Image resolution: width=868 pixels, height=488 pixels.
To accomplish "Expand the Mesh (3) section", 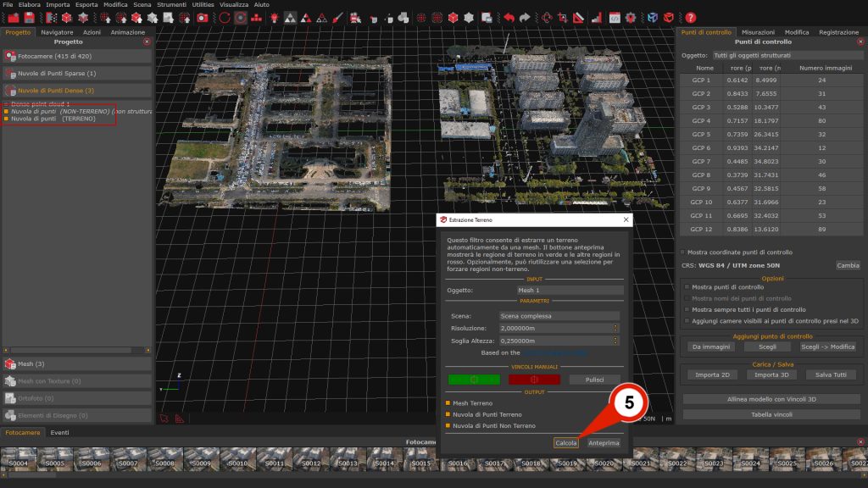I will (77, 363).
